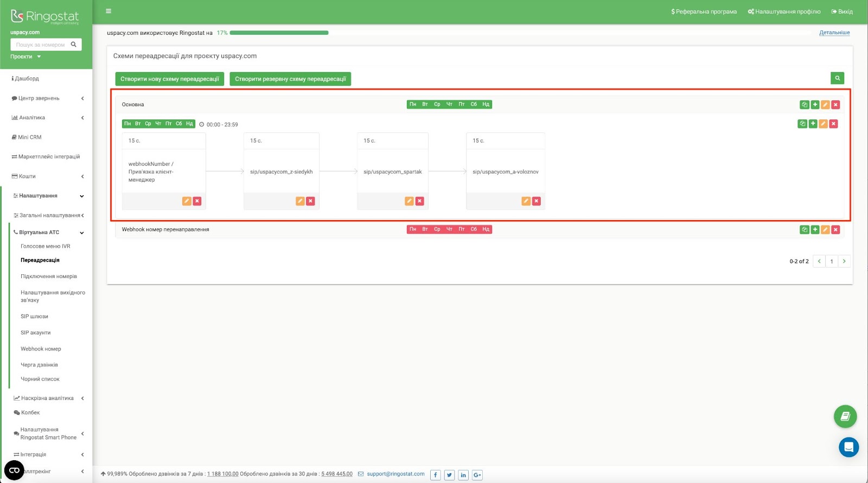This screenshot has height=483, width=868.
Task: Copy the 00:00 - 23:59 schedule rule
Action: (802, 124)
